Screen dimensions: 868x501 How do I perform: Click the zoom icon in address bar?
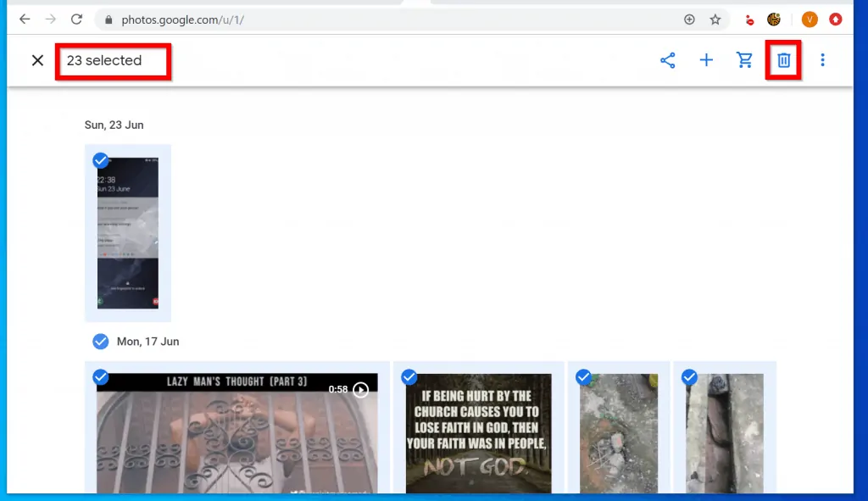[689, 19]
